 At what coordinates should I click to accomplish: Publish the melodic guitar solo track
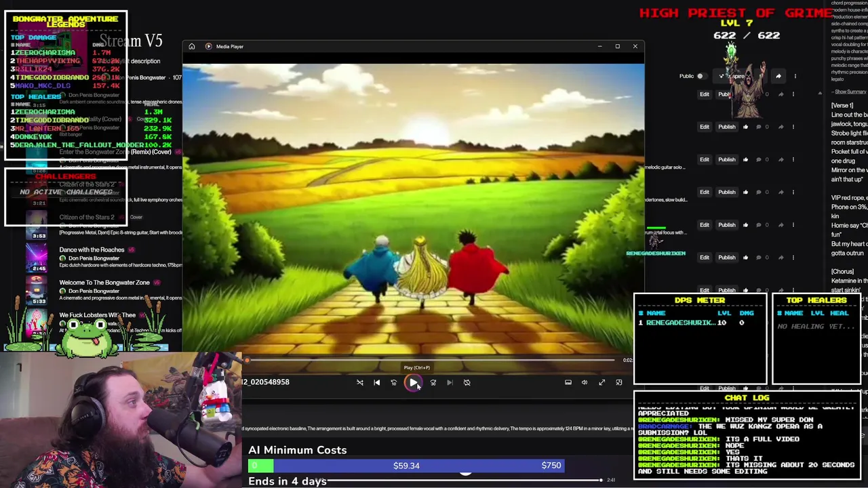point(727,159)
